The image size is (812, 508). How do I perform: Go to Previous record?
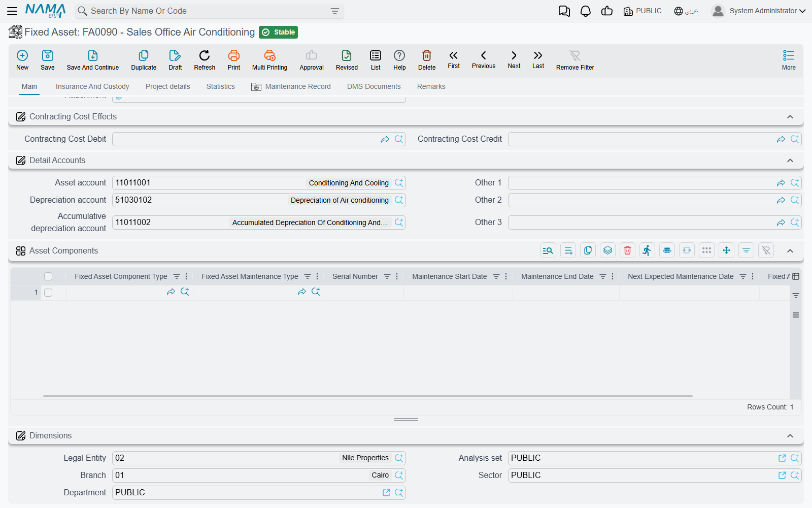click(x=484, y=59)
